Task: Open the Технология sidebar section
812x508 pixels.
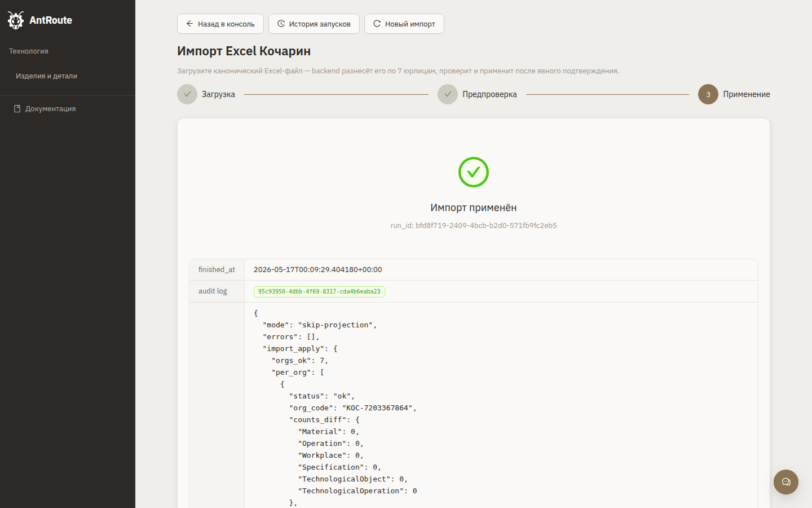Action: pos(29,51)
